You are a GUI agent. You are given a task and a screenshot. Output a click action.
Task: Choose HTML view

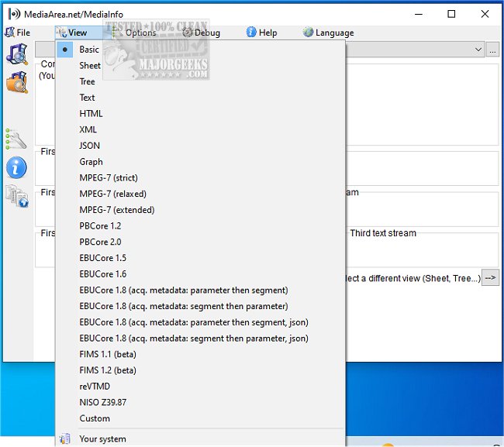click(200, 114)
